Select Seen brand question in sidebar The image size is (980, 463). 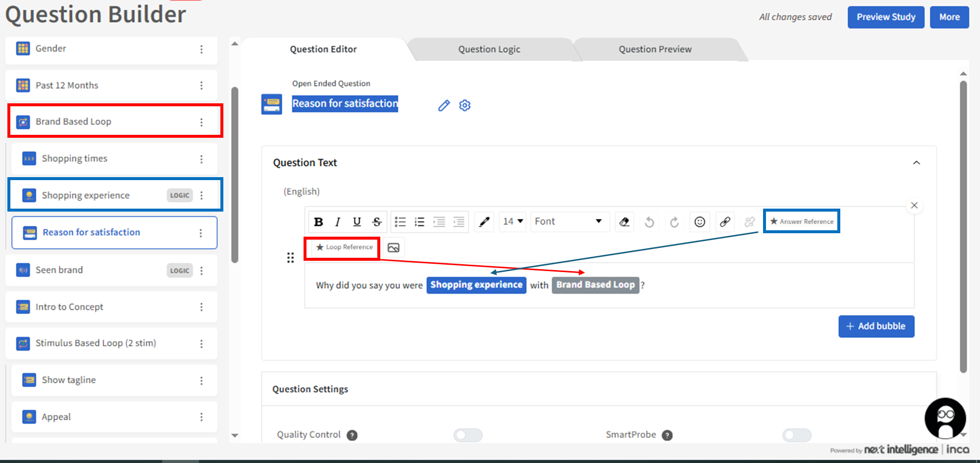(x=59, y=270)
